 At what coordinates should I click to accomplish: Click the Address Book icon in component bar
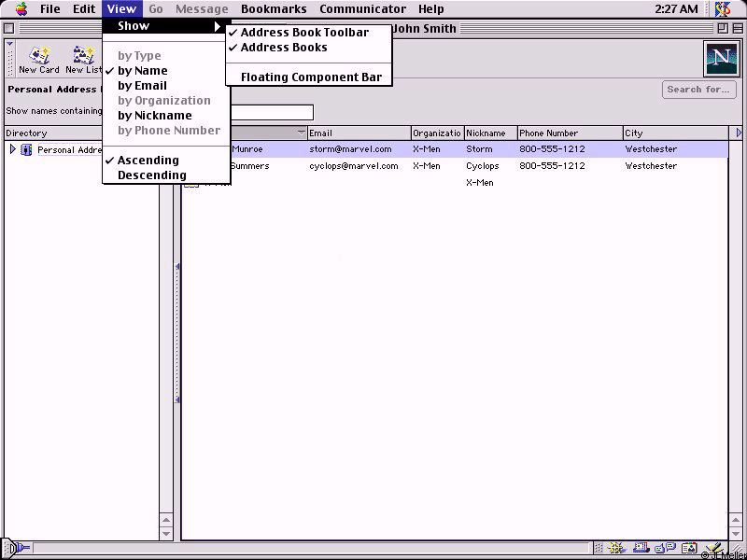tap(689, 549)
